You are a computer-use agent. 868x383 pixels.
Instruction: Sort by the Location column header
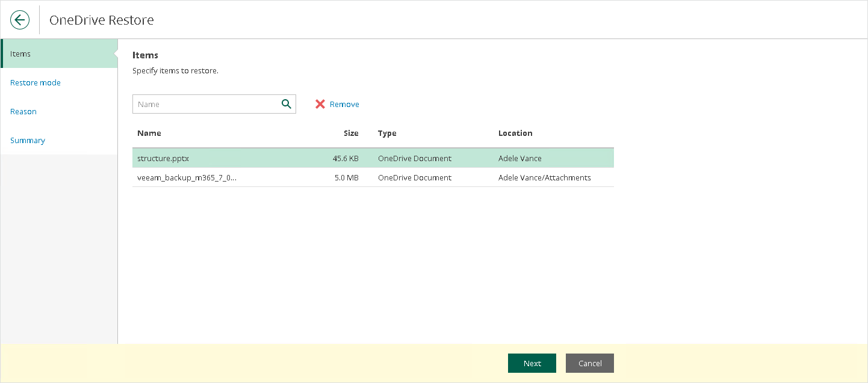point(515,133)
